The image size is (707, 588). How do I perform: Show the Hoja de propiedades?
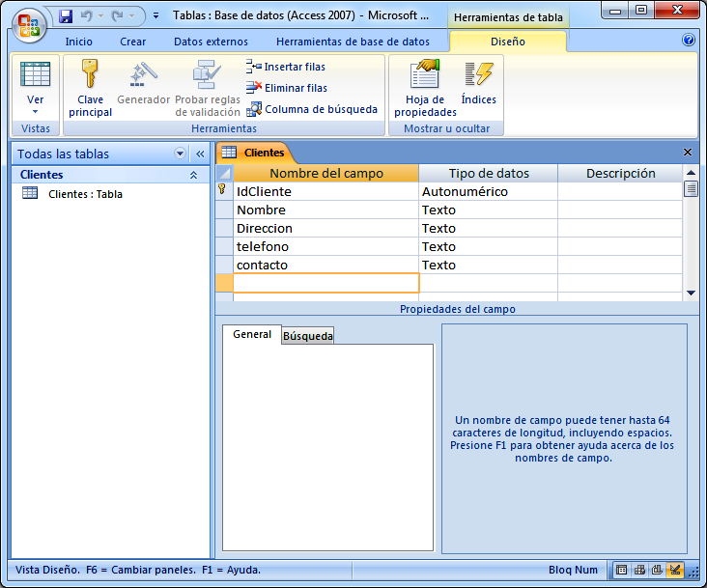[425, 88]
